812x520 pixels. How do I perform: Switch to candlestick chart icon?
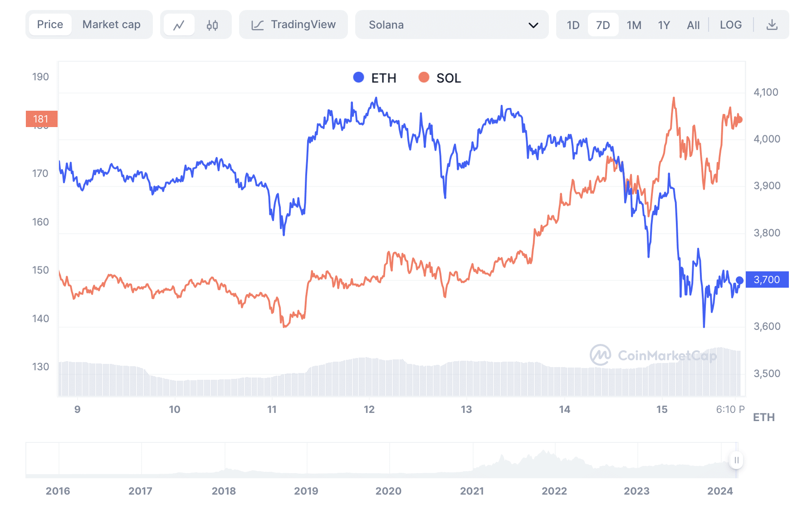(x=212, y=25)
